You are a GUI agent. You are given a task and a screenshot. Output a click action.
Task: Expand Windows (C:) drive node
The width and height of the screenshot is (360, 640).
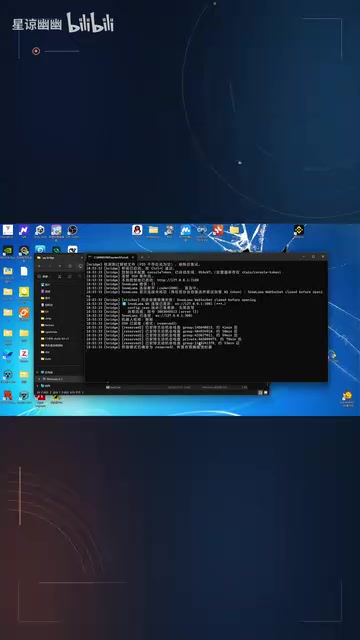pyautogui.click(x=40, y=379)
